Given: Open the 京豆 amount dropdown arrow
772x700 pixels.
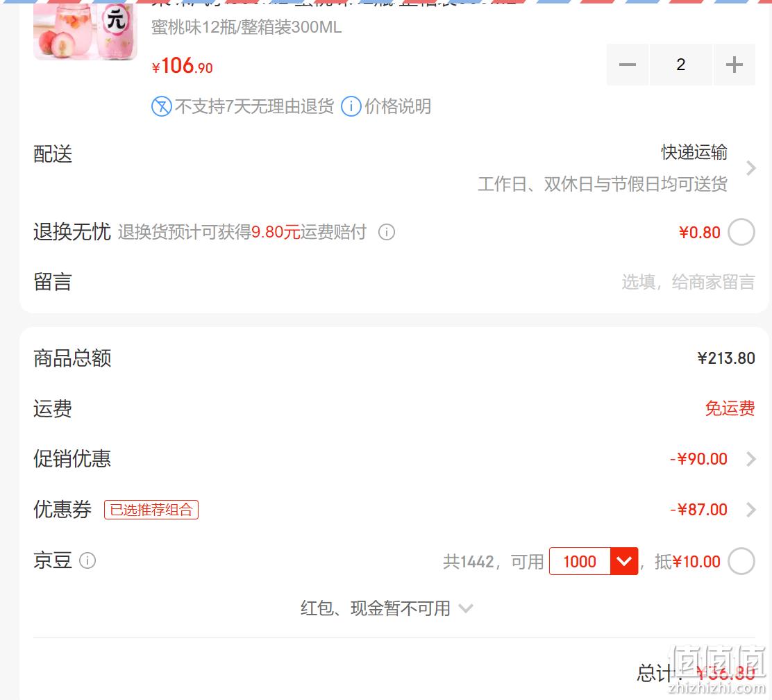Looking at the screenshot, I should click(x=624, y=561).
